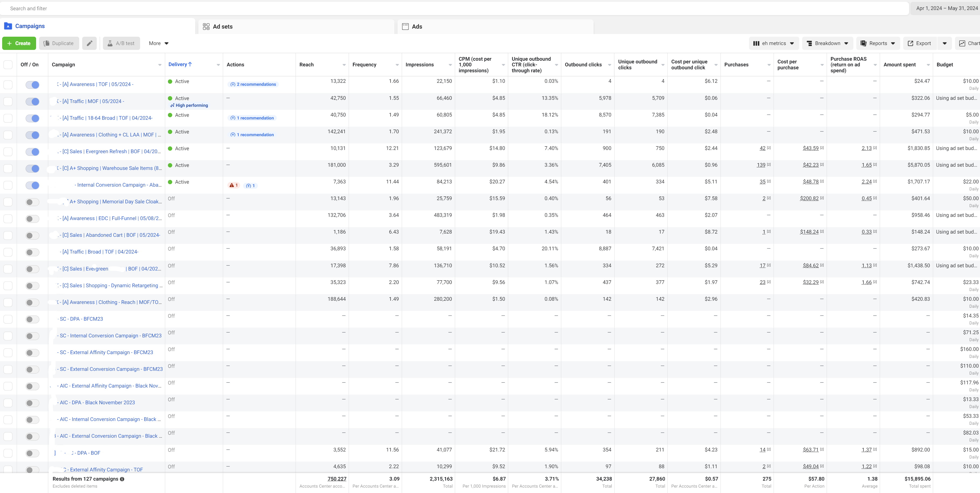Click the green Create button

tap(19, 43)
